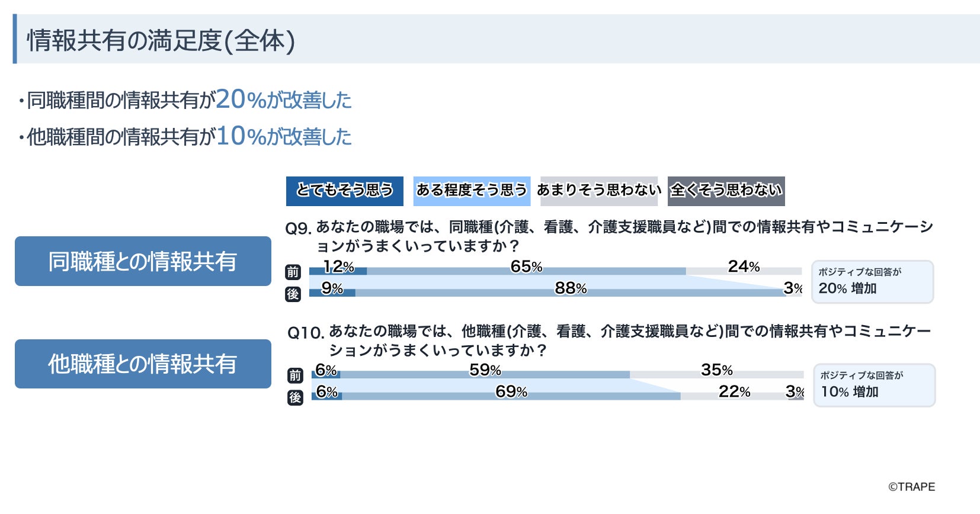Select the 69% segment of Q10 after bar
This screenshot has height=514, width=980.
[511, 396]
